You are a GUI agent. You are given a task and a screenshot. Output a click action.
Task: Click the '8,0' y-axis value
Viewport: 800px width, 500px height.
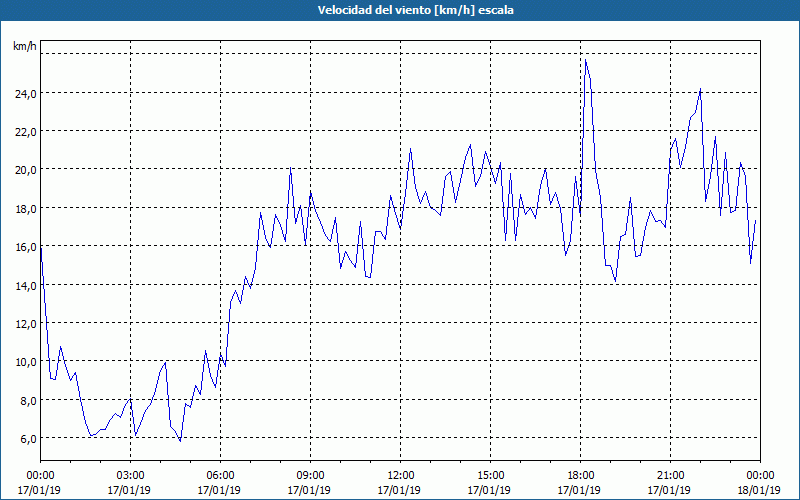[x=28, y=401]
